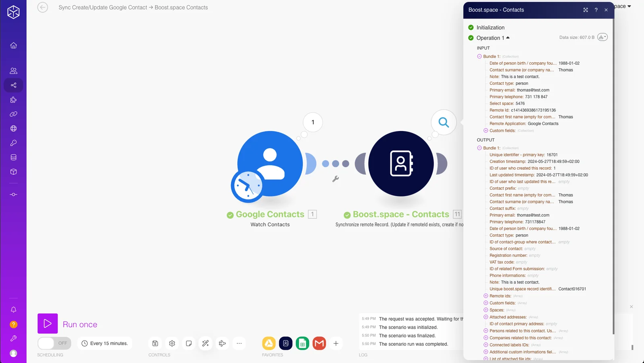This screenshot has width=644, height=363.
Task: Click the Boost.space logo
Action: (13, 12)
